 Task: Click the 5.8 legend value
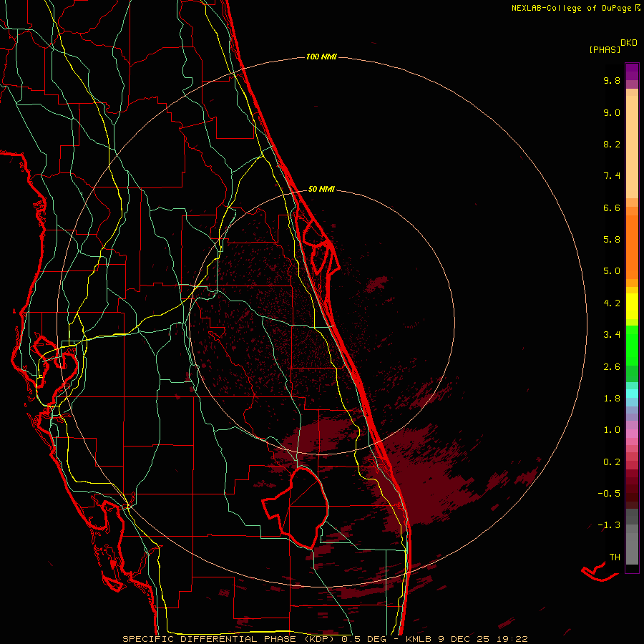click(x=612, y=240)
